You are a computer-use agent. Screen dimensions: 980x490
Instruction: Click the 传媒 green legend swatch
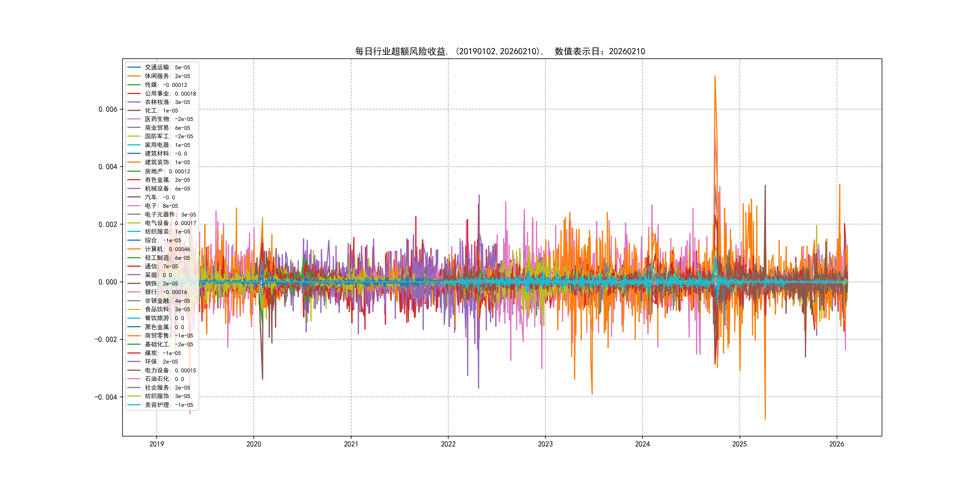[x=134, y=85]
